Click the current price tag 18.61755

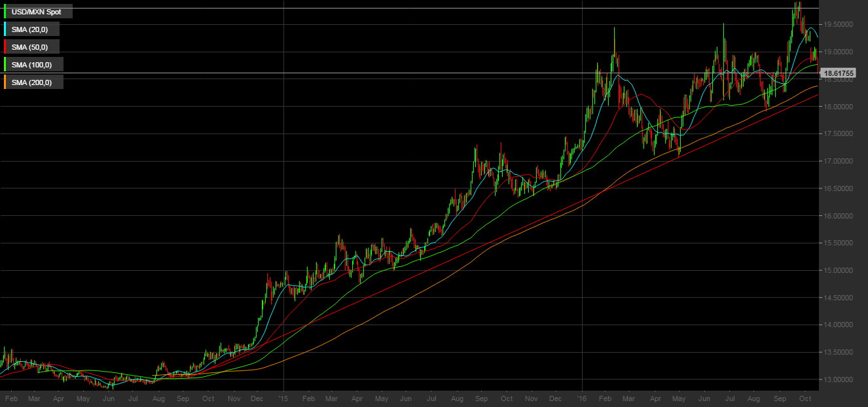[x=838, y=73]
